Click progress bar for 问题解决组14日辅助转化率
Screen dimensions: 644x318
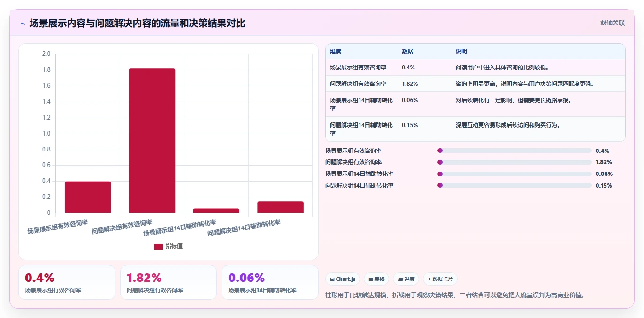(514, 185)
